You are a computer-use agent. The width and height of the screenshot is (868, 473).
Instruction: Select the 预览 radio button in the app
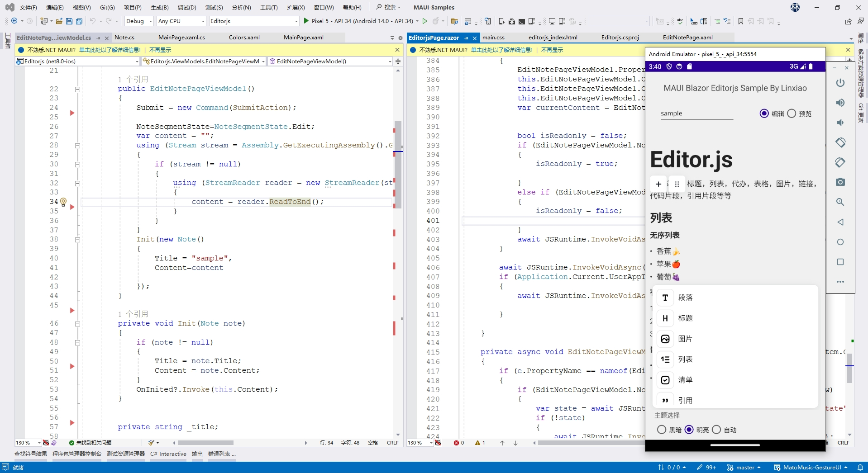(791, 114)
